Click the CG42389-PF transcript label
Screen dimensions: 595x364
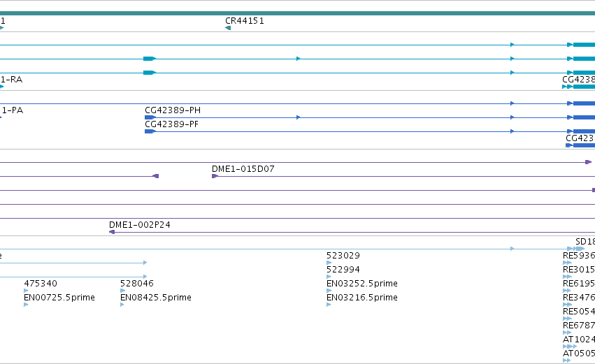[171, 124]
